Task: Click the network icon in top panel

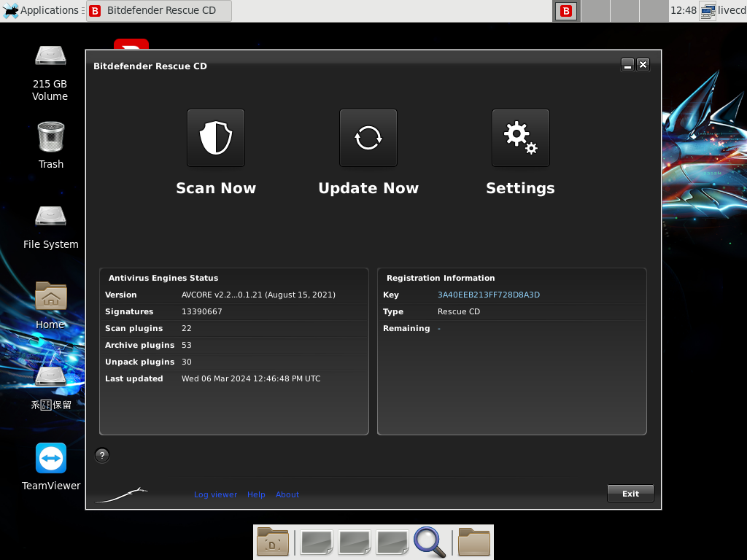Action: tap(708, 11)
